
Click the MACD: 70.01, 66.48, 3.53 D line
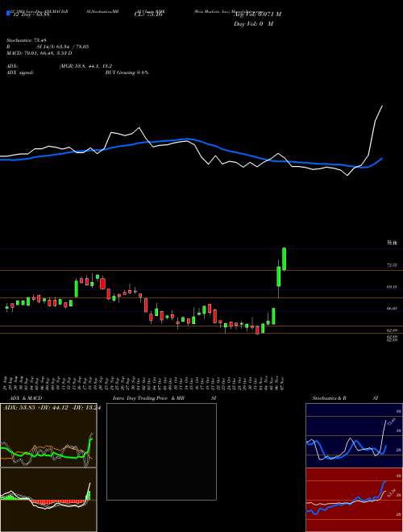click(x=39, y=53)
